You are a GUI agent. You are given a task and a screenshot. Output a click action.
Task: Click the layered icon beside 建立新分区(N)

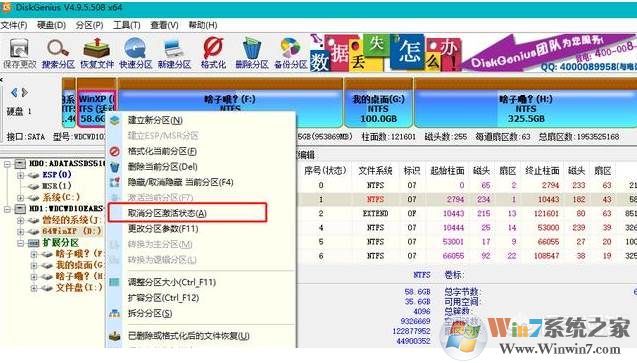[115, 120]
